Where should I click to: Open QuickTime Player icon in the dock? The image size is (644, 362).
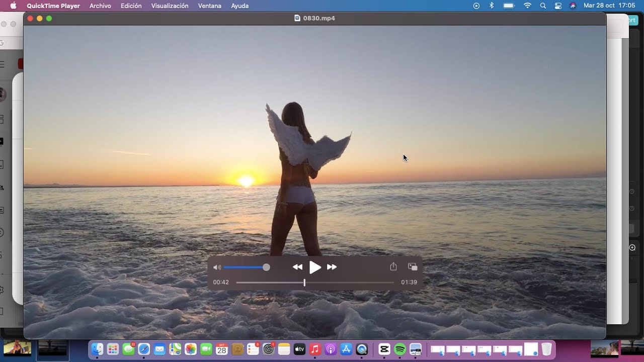pos(362,349)
